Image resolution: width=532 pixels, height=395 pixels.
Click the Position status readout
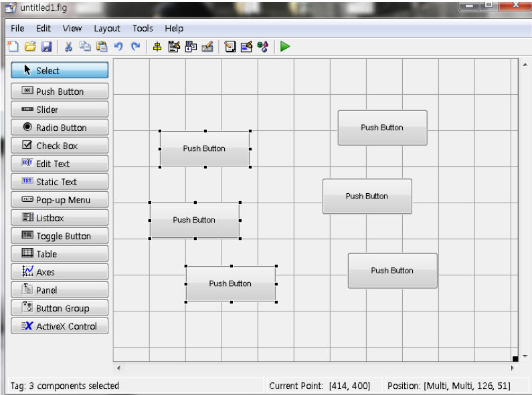tap(449, 386)
